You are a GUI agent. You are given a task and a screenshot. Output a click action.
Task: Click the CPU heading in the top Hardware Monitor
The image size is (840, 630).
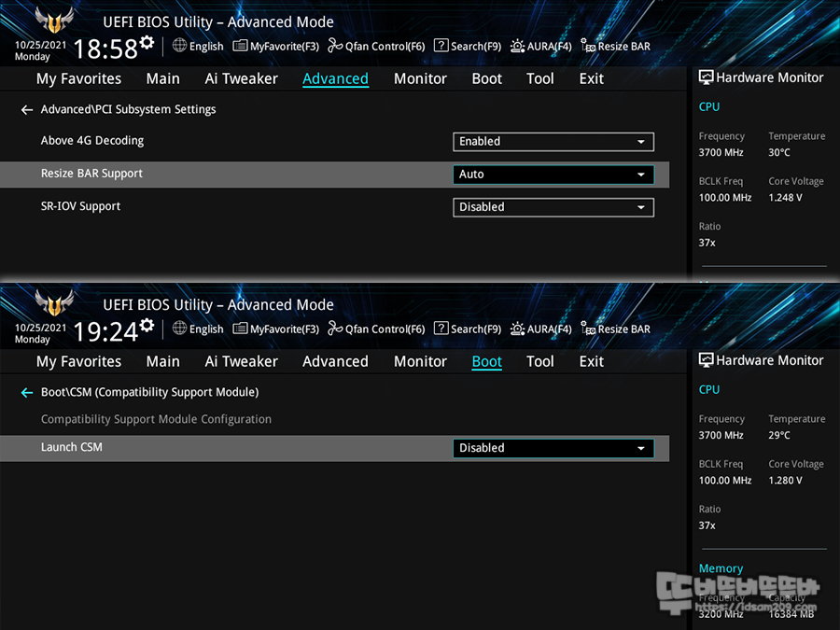(x=708, y=107)
